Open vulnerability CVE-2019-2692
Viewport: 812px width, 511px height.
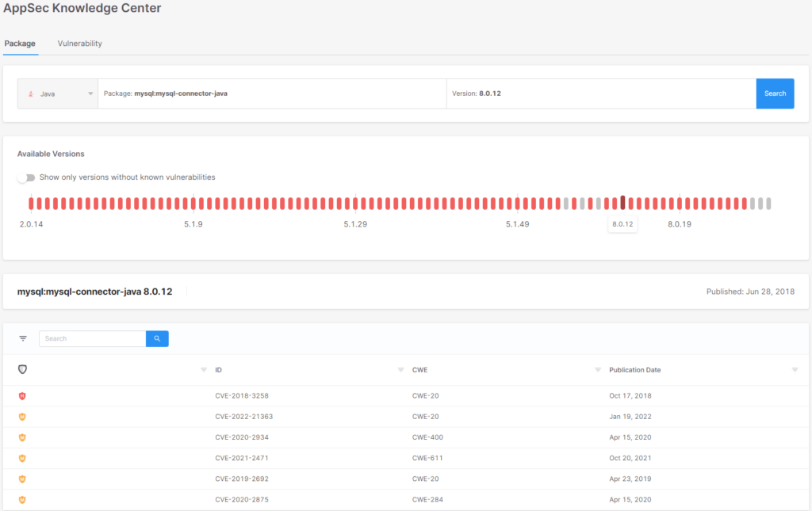pyautogui.click(x=242, y=479)
